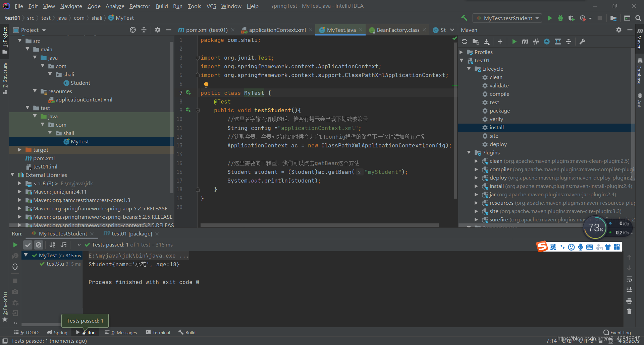The image size is (644, 345).
Task: Open Spring tool window button
Action: 57,332
